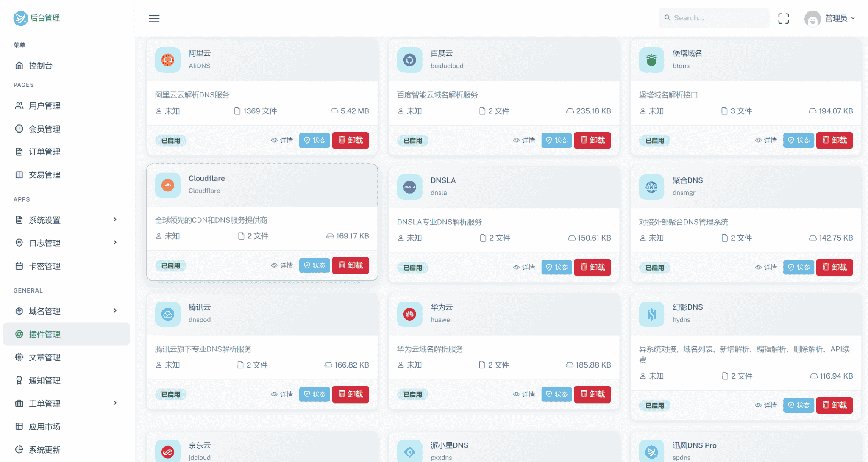Toggle 状态 button for 阿里云 plugin
Image resolution: width=868 pixels, height=462 pixels.
pyautogui.click(x=314, y=140)
